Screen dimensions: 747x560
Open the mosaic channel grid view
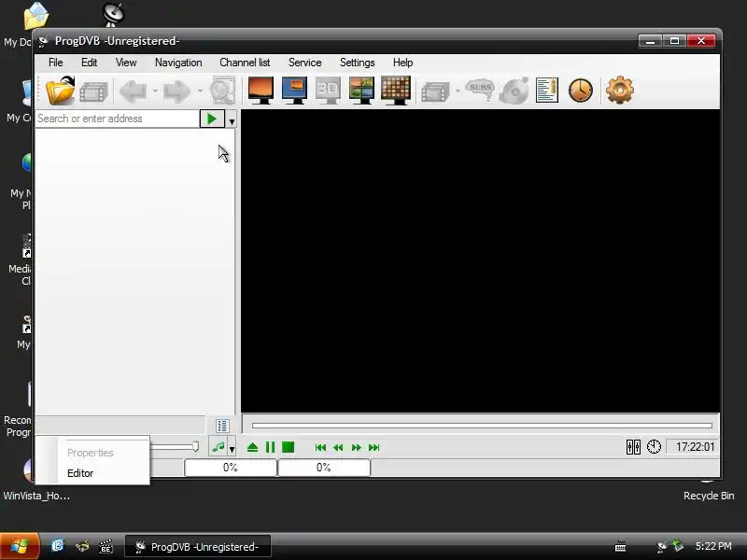pos(395,90)
